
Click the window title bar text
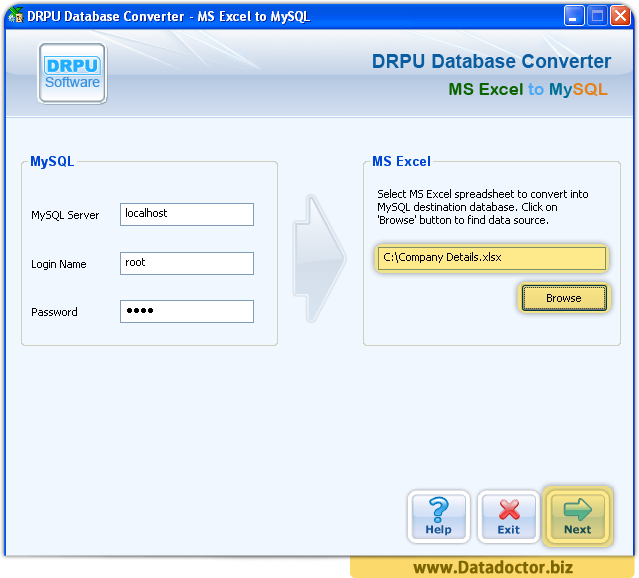point(168,16)
